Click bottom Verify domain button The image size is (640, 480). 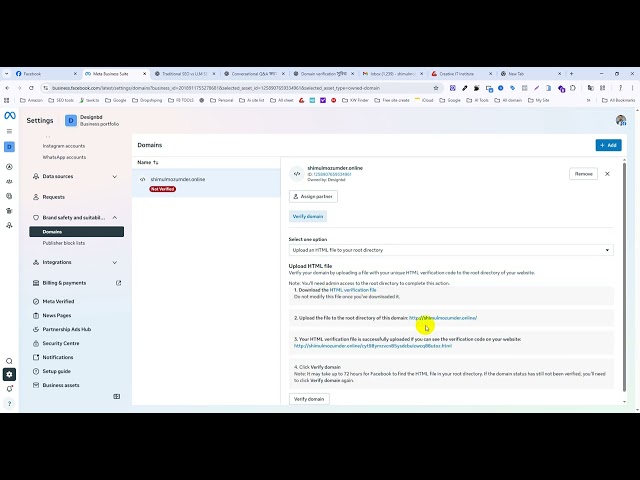coord(309,399)
